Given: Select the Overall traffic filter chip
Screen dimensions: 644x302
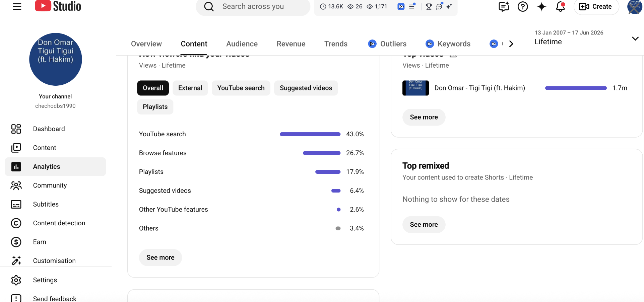Looking at the screenshot, I should (153, 88).
